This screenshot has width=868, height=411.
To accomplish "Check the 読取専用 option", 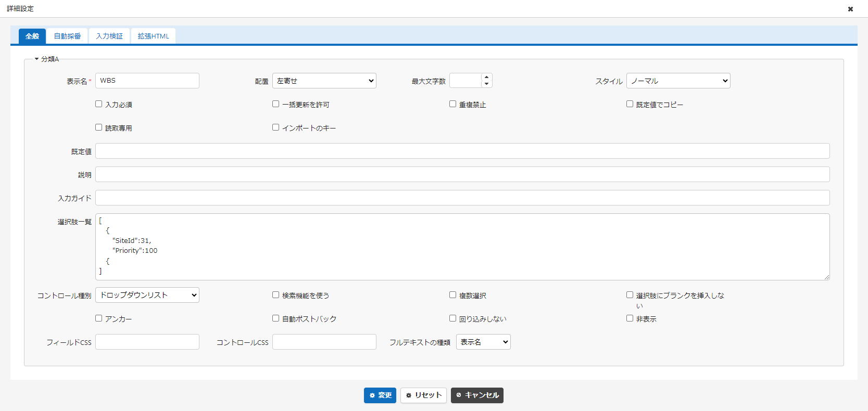I will 98,127.
